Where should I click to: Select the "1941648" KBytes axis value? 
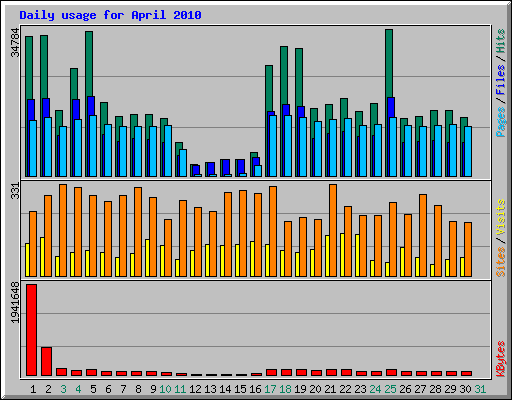pyautogui.click(x=15, y=302)
